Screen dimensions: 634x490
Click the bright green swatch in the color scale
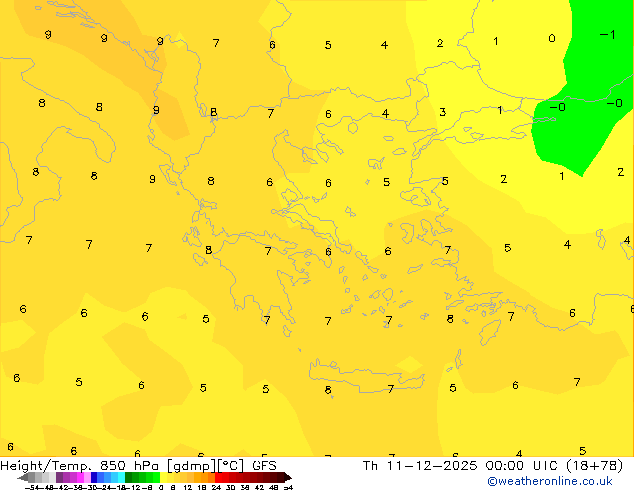156,477
